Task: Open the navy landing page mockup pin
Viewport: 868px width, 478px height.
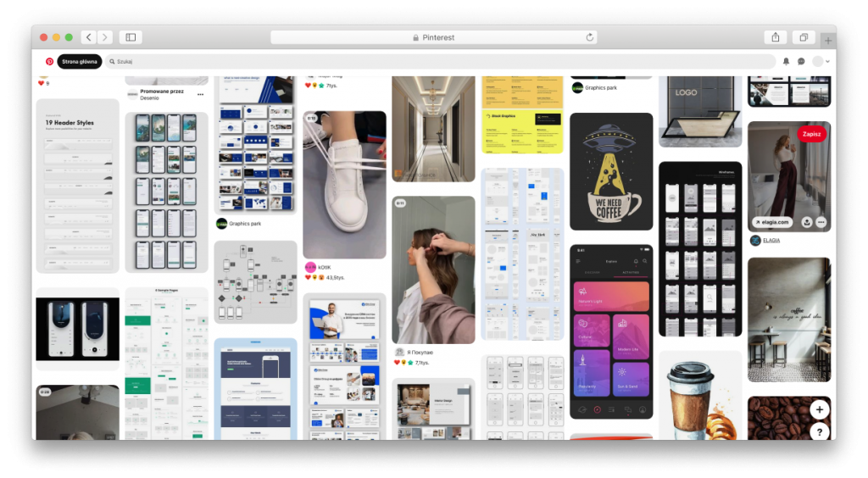Action: [x=255, y=389]
